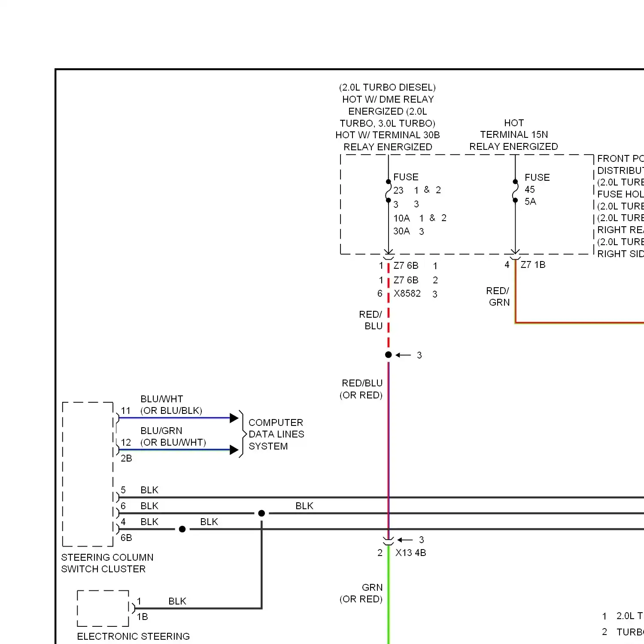Screen dimensions: 644x644
Task: Click connector label "X8582"
Action: tap(407, 293)
